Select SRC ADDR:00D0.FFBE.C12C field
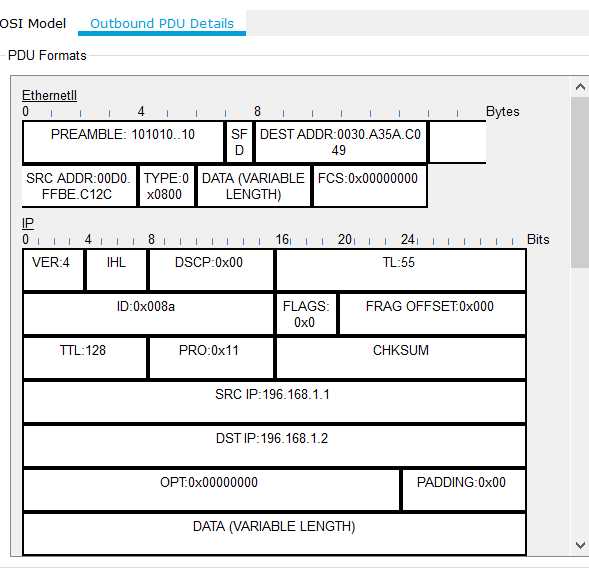589x569 pixels. tap(79, 186)
